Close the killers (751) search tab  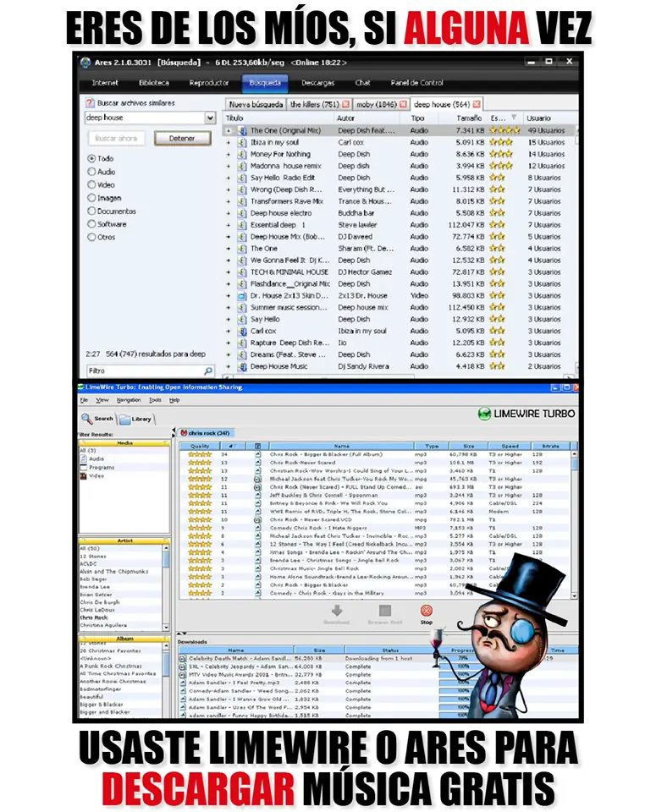coord(345,104)
